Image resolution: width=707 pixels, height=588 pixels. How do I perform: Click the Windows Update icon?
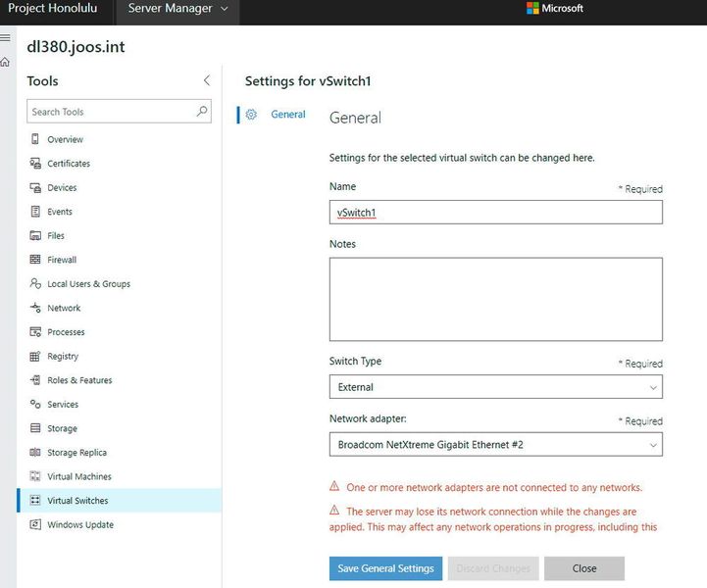(x=34, y=524)
